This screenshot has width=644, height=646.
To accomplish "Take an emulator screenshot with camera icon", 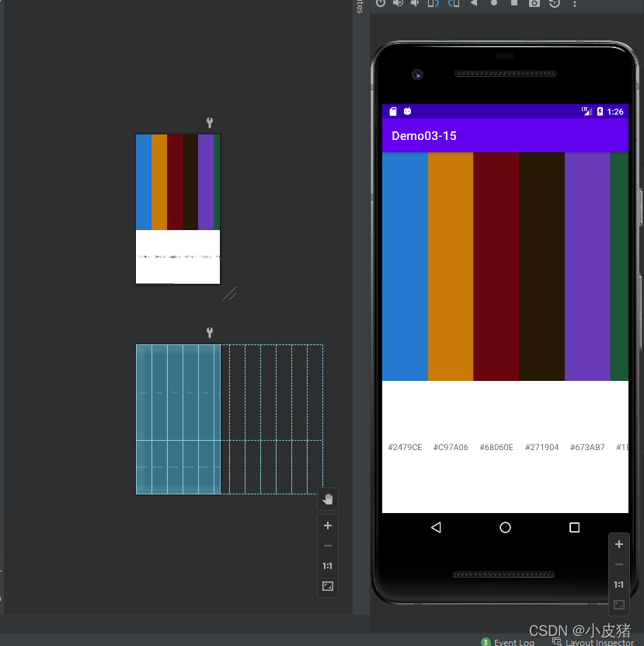I will click(534, 3).
